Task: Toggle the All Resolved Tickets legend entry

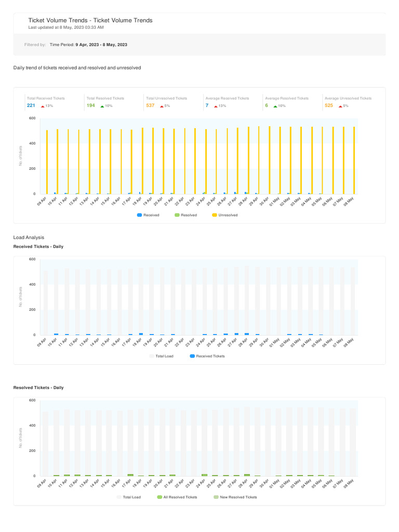Action: point(177,497)
